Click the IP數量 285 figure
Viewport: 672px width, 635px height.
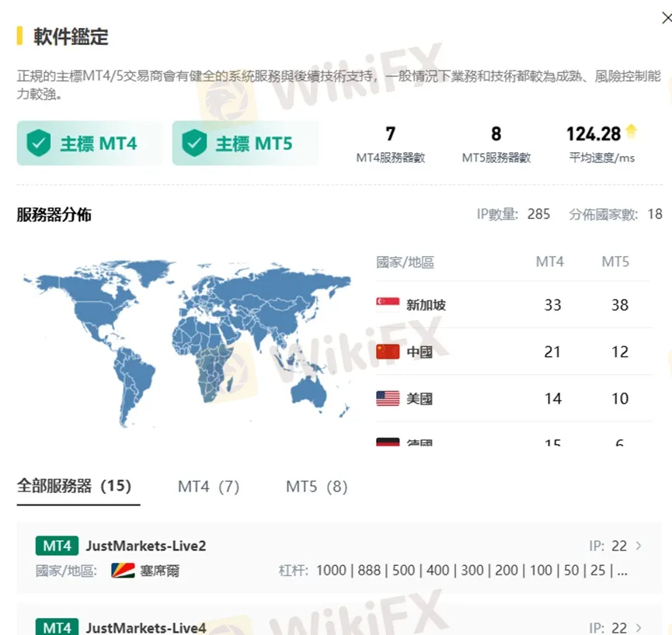point(538,213)
